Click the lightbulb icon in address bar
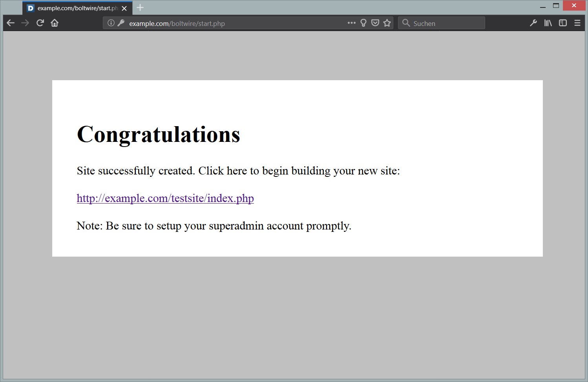Viewport: 588px width, 382px height. 363,23
